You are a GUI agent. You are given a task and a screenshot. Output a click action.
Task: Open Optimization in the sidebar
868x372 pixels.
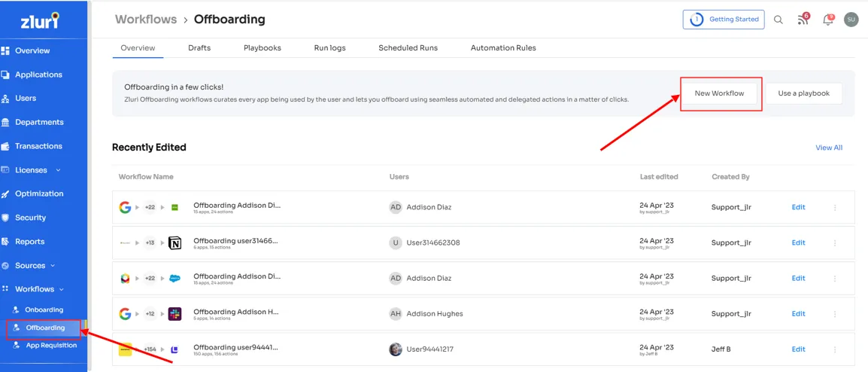click(39, 194)
